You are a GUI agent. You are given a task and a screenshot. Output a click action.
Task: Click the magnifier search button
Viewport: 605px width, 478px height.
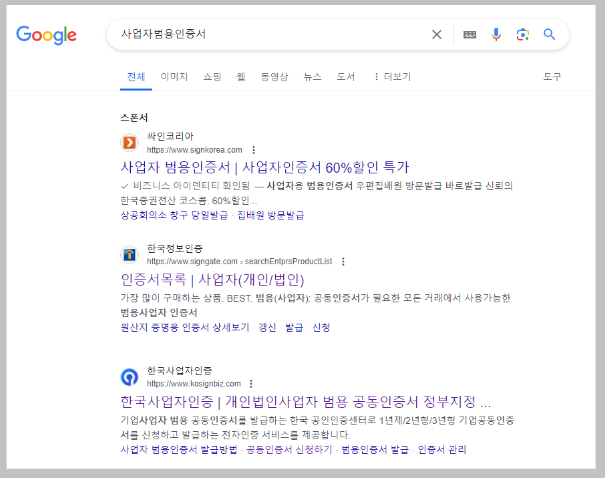coord(549,35)
